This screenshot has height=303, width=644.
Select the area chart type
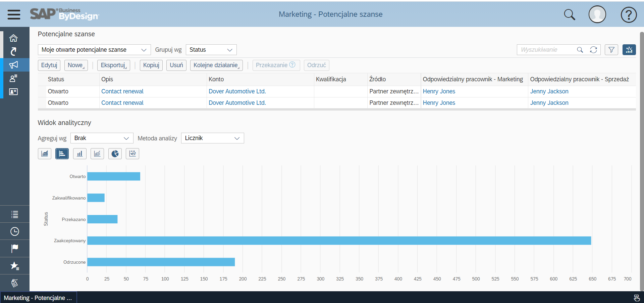(x=45, y=154)
